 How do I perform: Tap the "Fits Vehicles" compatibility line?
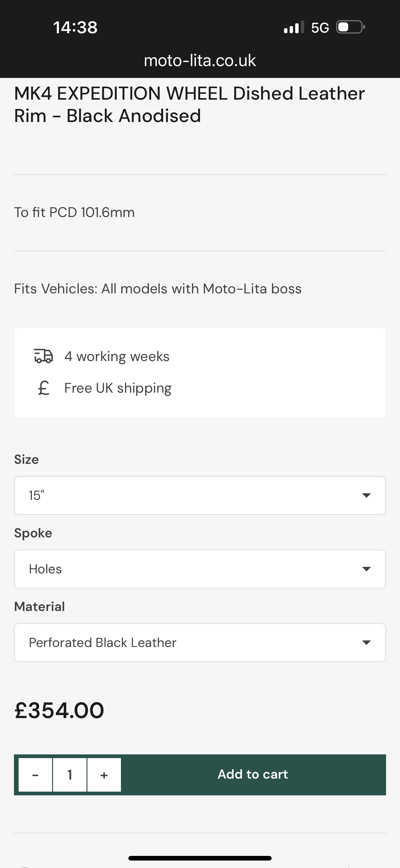(x=158, y=289)
